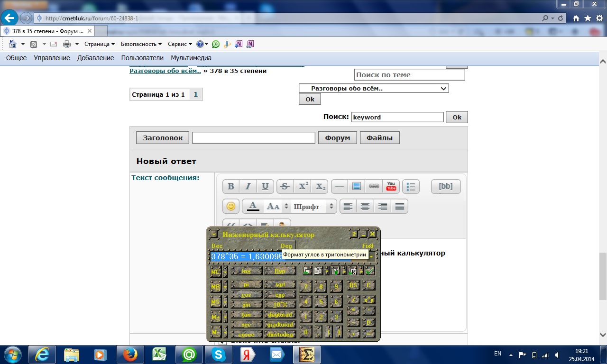Click the title input field beside Заголовок
Viewport: 607px width, 364px height.
pos(254,137)
